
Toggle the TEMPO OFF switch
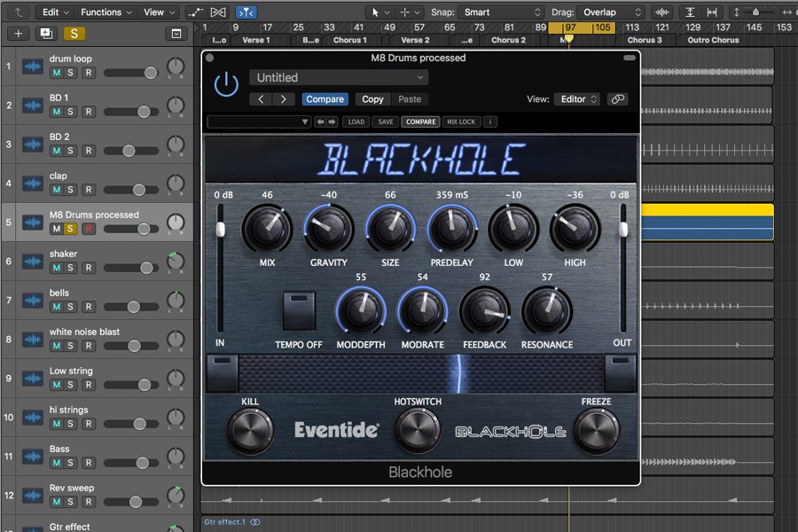[x=299, y=309]
